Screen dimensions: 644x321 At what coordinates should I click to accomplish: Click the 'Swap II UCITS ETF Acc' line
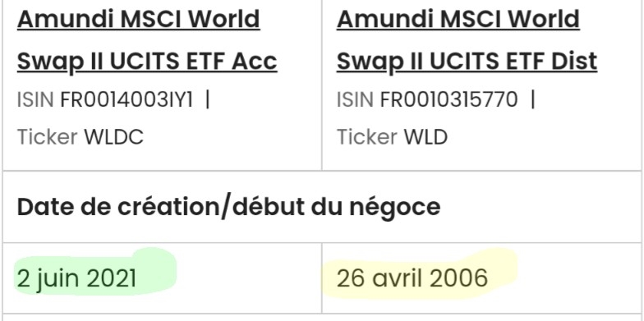pos(147,61)
